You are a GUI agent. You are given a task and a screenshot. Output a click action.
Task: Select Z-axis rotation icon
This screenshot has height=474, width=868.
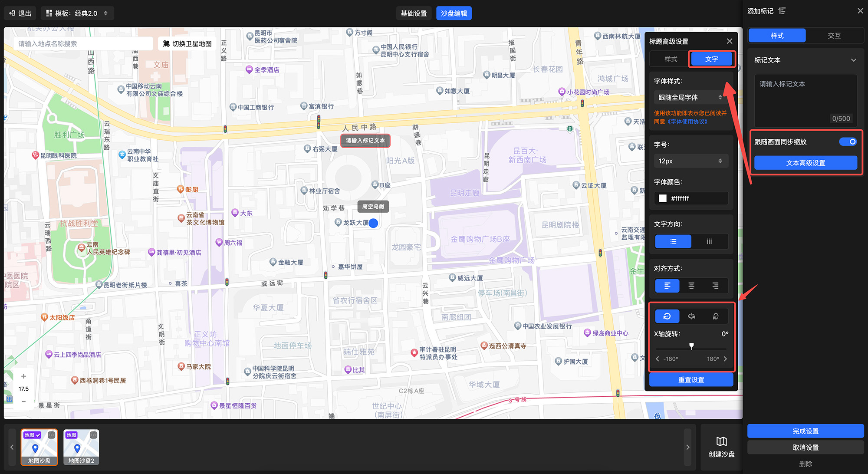(715, 316)
